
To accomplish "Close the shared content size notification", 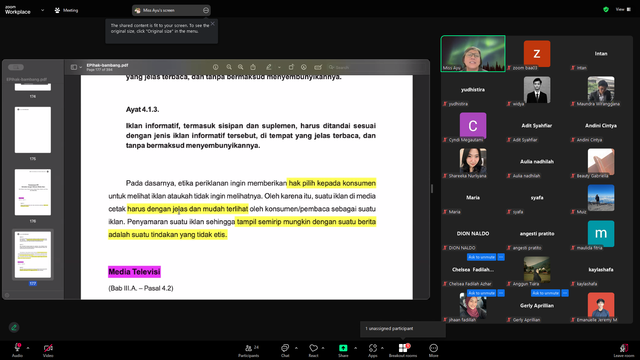I will click(x=213, y=24).
